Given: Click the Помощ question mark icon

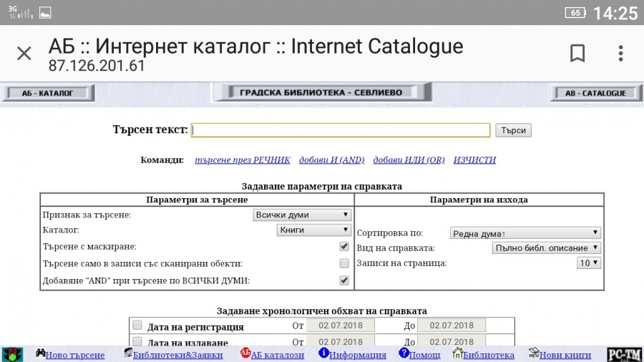Looking at the screenshot, I should pyautogui.click(x=404, y=353).
